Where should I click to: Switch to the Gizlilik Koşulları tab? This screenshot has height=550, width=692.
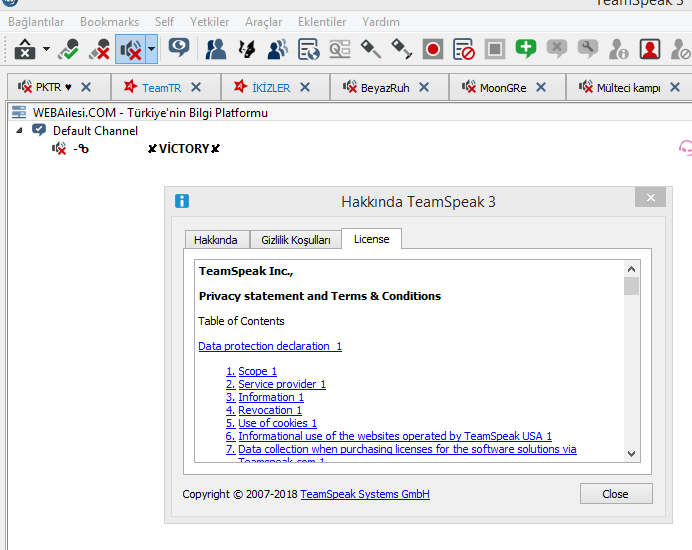coord(296,240)
